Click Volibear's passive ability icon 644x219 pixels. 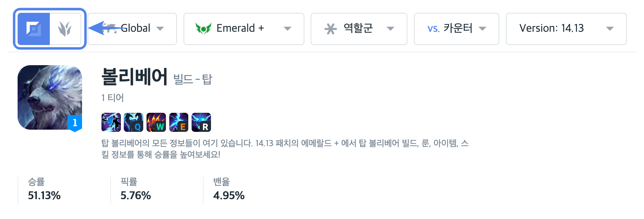[111, 122]
